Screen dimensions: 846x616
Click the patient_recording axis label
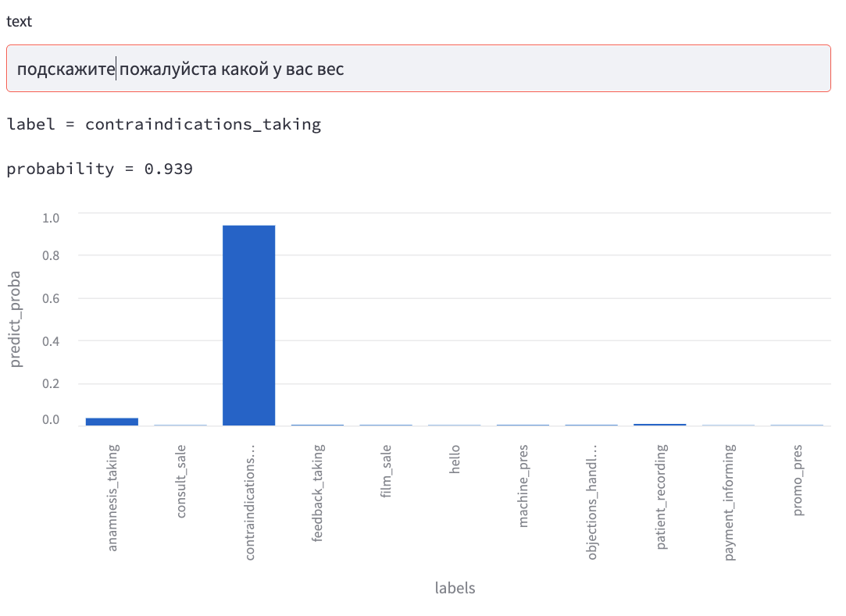(661, 497)
